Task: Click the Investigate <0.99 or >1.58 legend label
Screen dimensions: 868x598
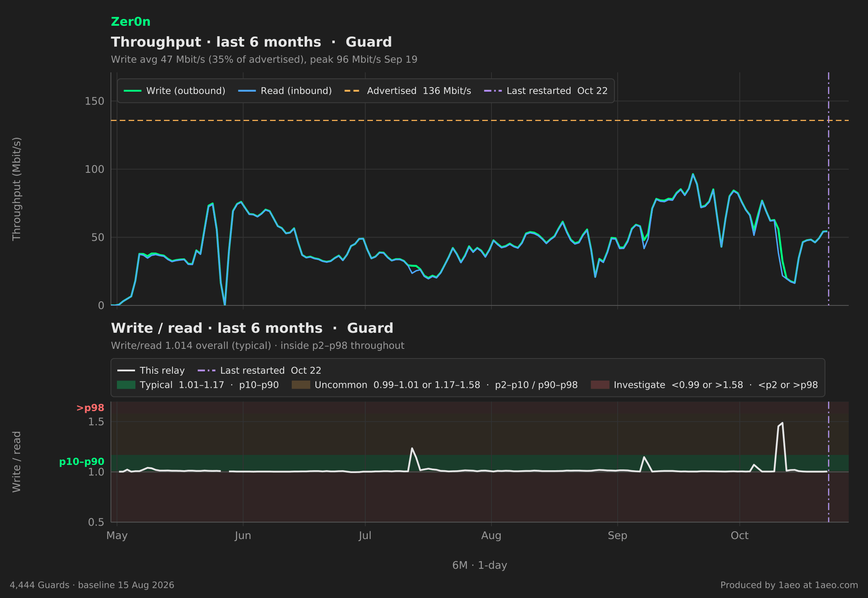Action: (x=716, y=385)
